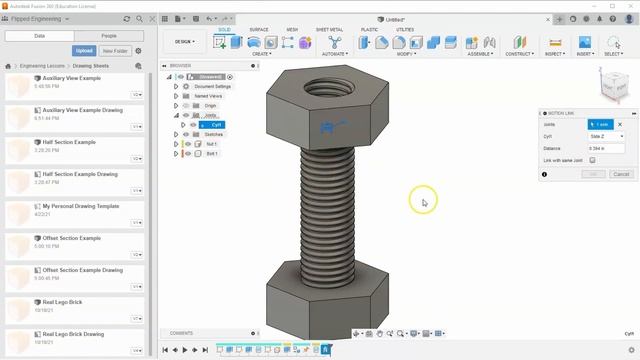This screenshot has width=640, height=360.
Task: Play the timeline
Action: tap(185, 350)
